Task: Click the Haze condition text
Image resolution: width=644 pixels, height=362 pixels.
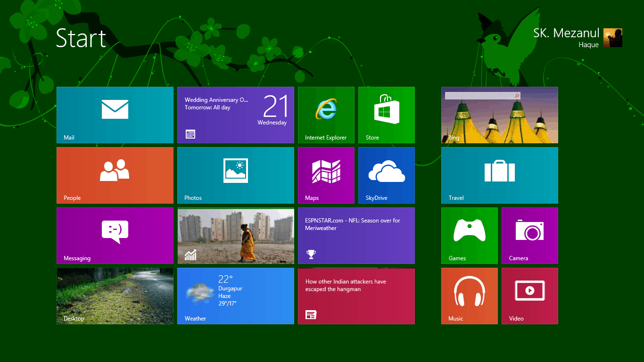Action: (x=224, y=296)
